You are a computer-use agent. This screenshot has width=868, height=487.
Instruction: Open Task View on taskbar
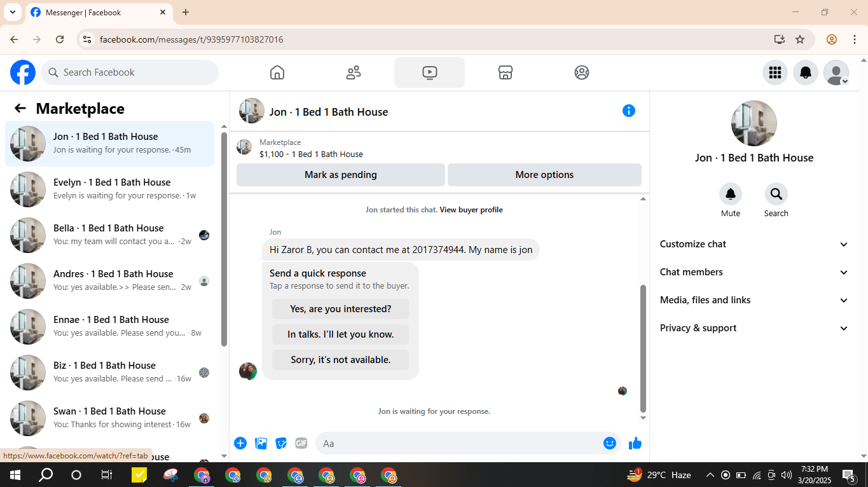pos(107,474)
